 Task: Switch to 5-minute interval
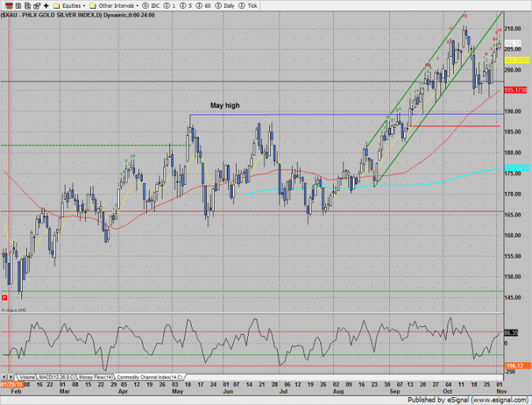[x=186, y=6]
